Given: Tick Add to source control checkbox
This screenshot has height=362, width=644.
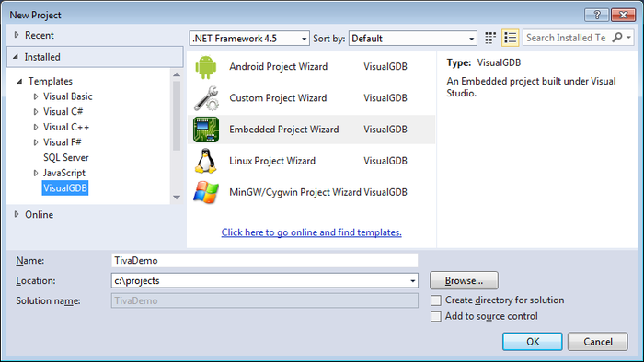Looking at the screenshot, I should (436, 316).
